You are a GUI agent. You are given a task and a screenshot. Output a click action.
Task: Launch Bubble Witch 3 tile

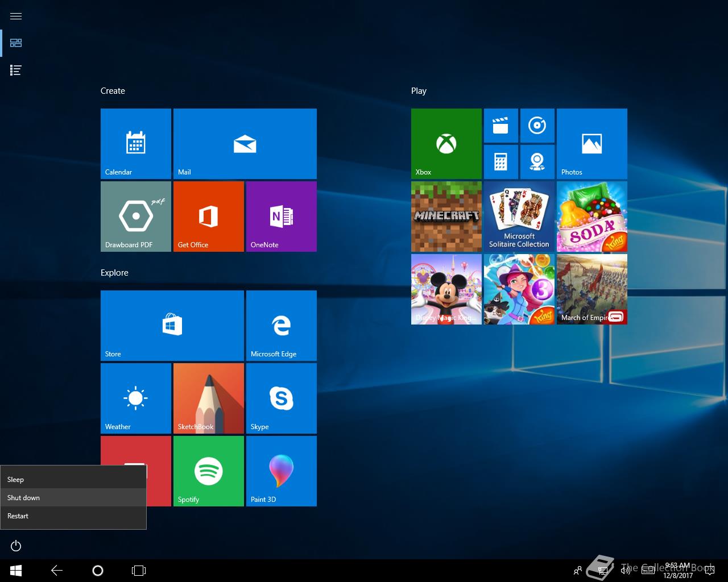tap(519, 289)
